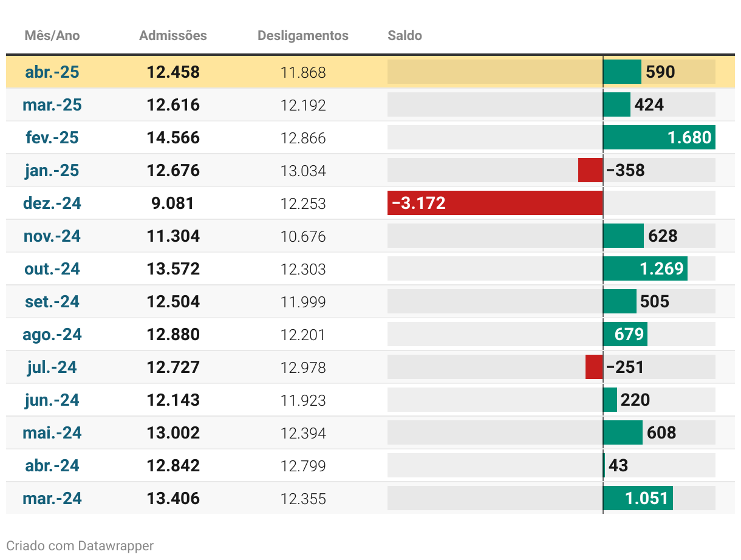This screenshot has height=560, width=741.
Task: Select the fev.-25 admissions value 14.566
Action: [x=172, y=138]
